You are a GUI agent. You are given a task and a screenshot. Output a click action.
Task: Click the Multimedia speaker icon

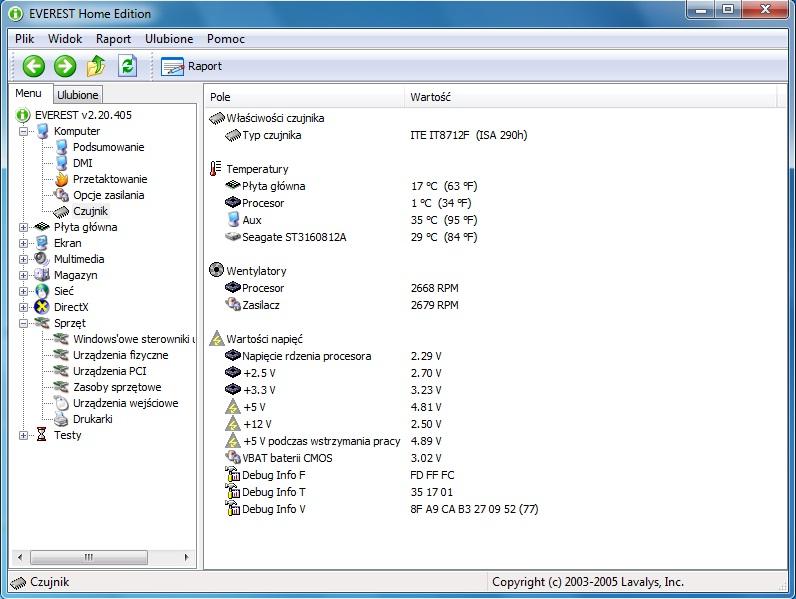coord(42,259)
